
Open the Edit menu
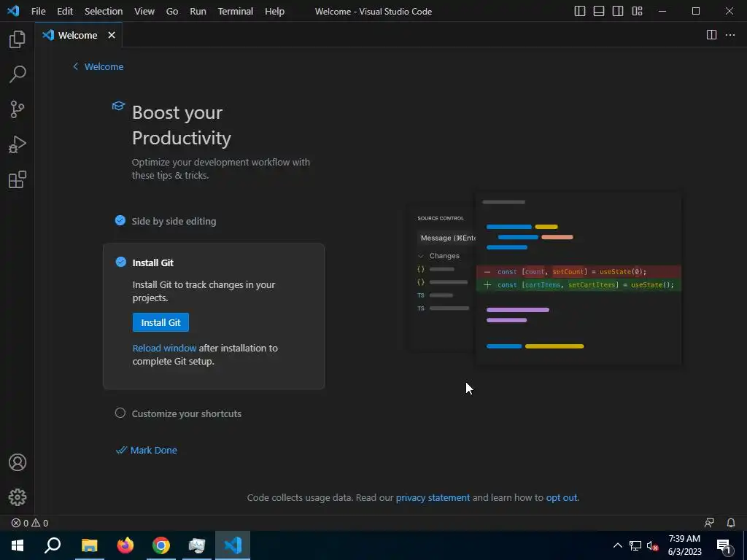(x=65, y=11)
